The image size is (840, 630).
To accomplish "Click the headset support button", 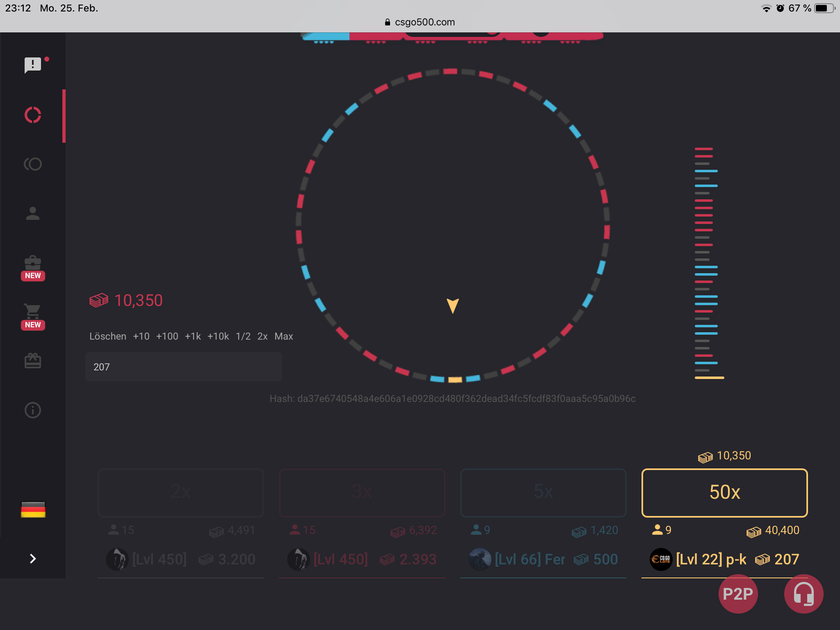I will [803, 594].
